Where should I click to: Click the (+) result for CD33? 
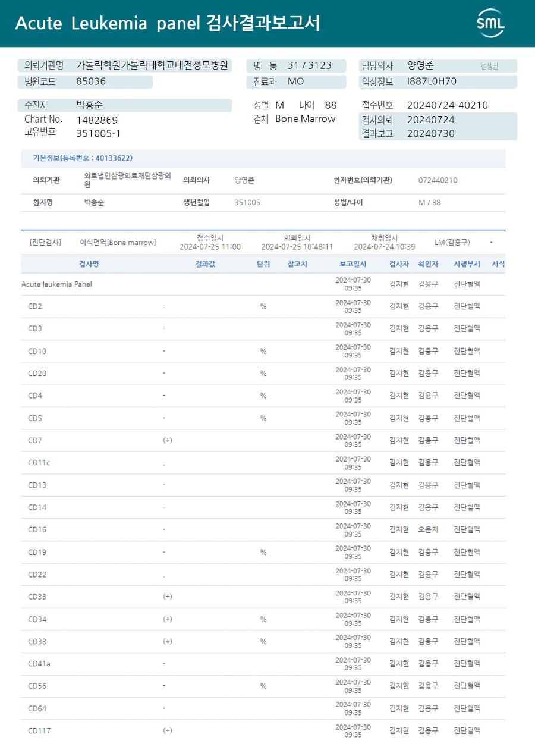coord(168,597)
